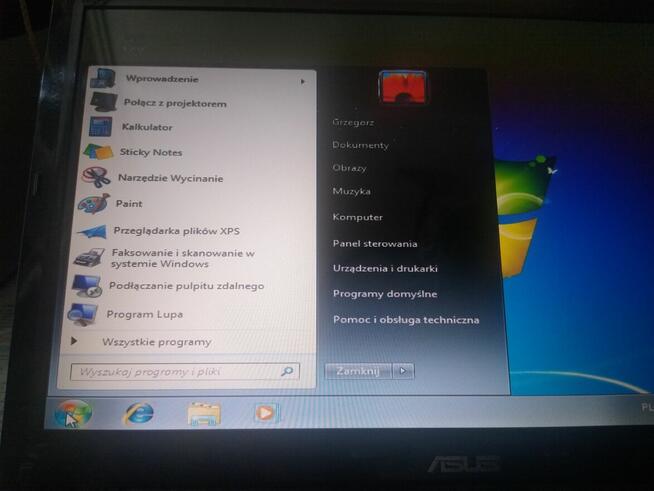Image resolution: width=654 pixels, height=491 pixels.
Task: Click Faksowanie i skanowanie w systemie Windows label
Action: pos(183,259)
